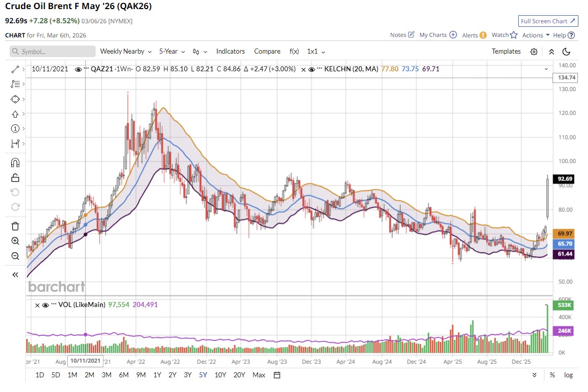Hide the QAZ21 price series eye
Image resolution: width=588 pixels, height=392 pixels.
tap(78, 69)
